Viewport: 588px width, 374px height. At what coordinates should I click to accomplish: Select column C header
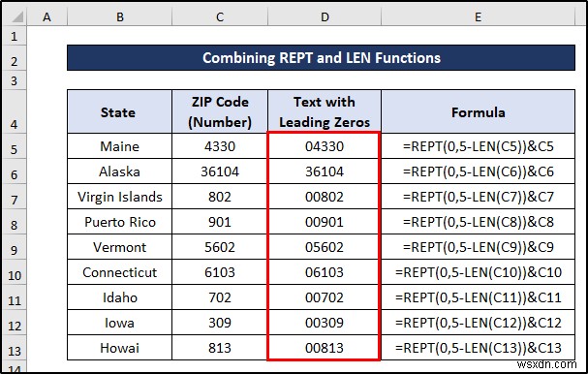[220, 16]
